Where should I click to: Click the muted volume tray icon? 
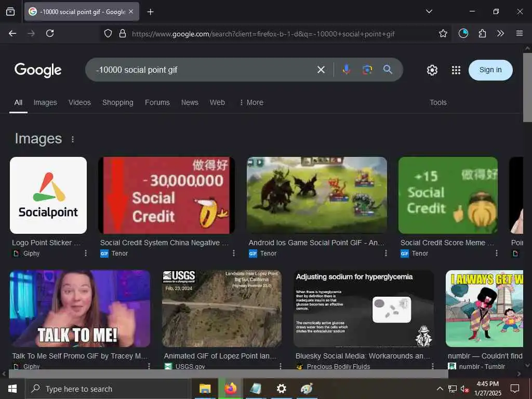[x=465, y=389]
